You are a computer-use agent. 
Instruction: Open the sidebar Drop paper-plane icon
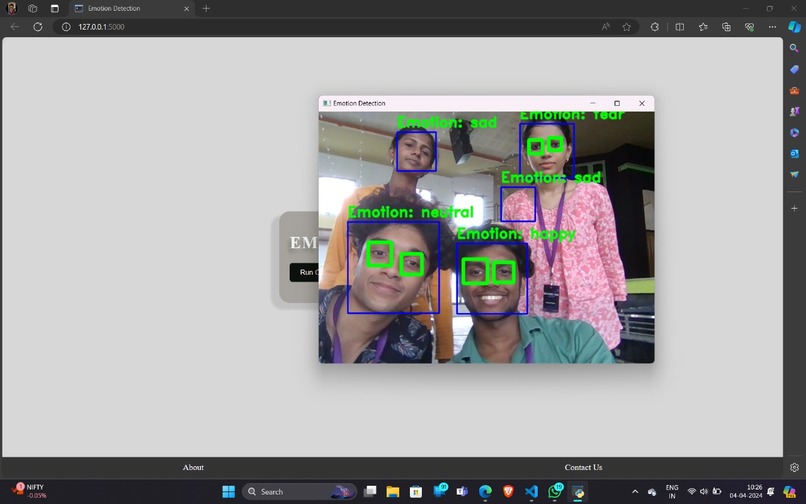coord(794,175)
